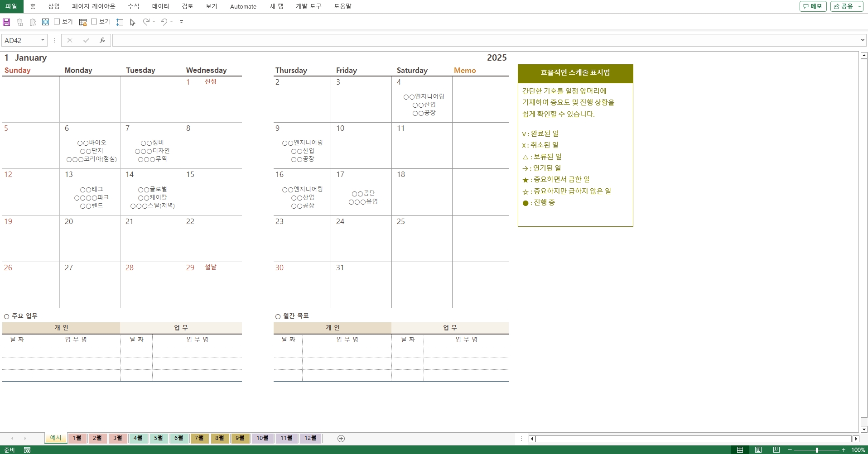Expand the Name Box dropdown
The width and height of the screenshot is (868, 454).
(x=43, y=40)
